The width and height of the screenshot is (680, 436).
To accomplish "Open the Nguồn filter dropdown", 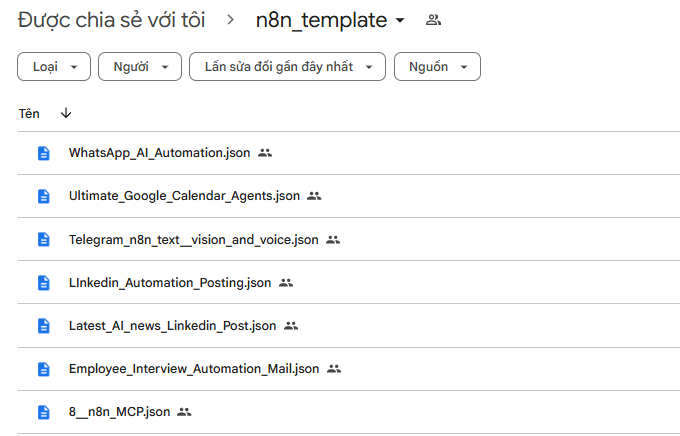I will [x=437, y=67].
